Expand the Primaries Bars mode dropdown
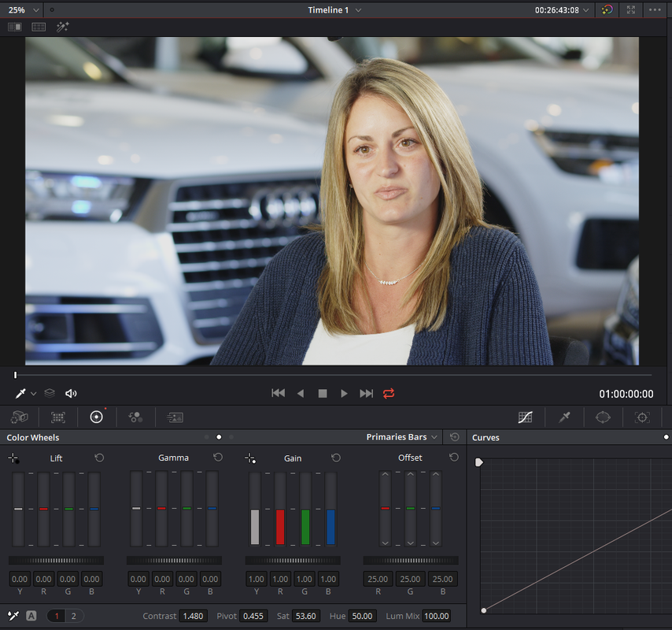The image size is (672, 630). [x=401, y=437]
